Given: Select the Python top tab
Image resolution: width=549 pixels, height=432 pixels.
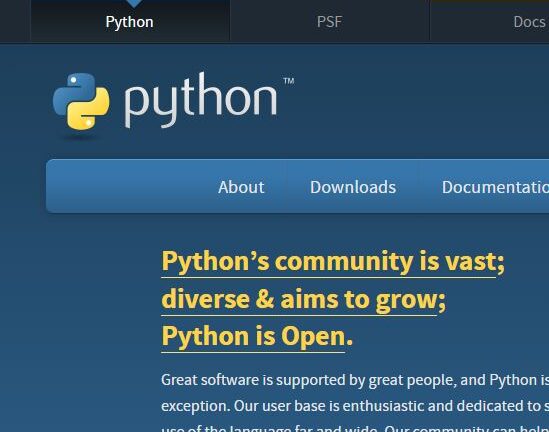Looking at the screenshot, I should 130,22.
